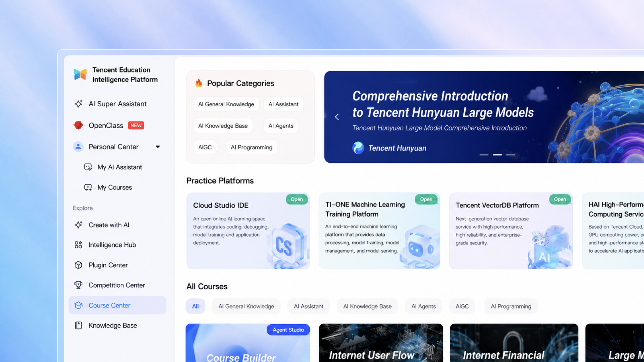
Task: Open the Internet User Flow course thumbnail
Action: coord(381,343)
